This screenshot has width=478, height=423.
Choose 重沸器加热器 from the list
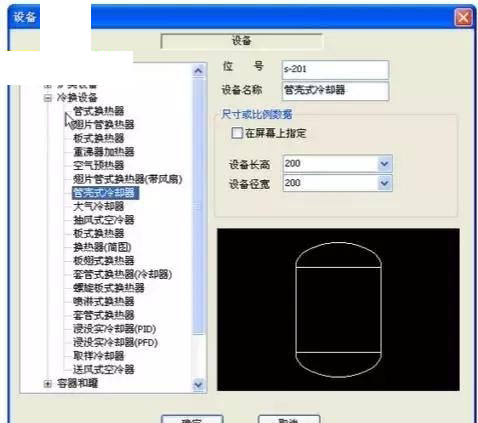coord(104,152)
